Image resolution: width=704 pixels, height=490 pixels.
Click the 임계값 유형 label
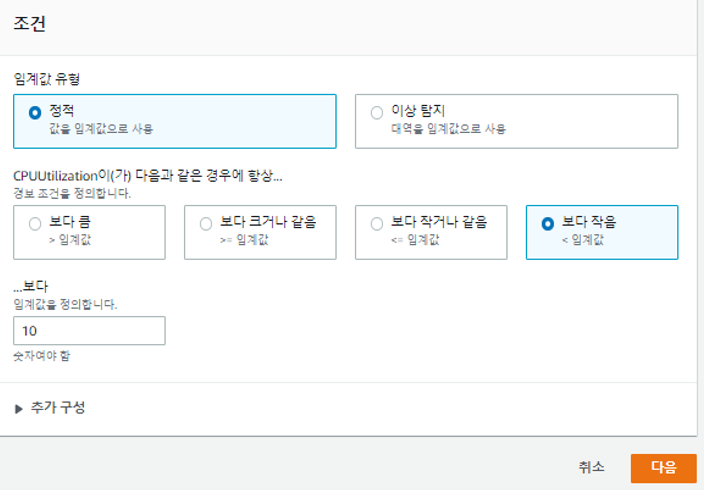(x=47, y=79)
